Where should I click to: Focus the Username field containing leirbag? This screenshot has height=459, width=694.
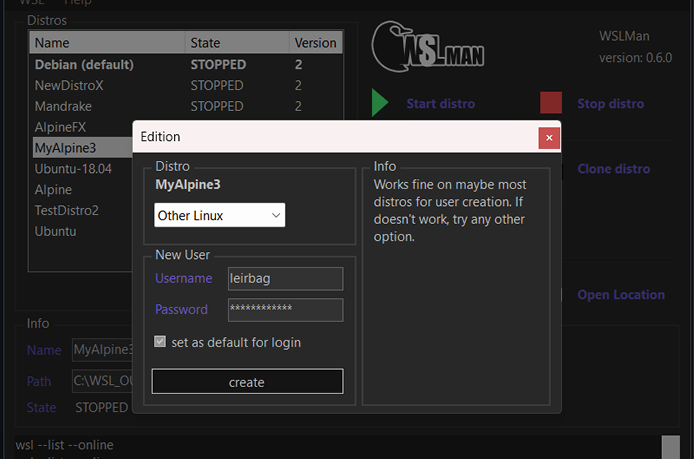pos(285,278)
